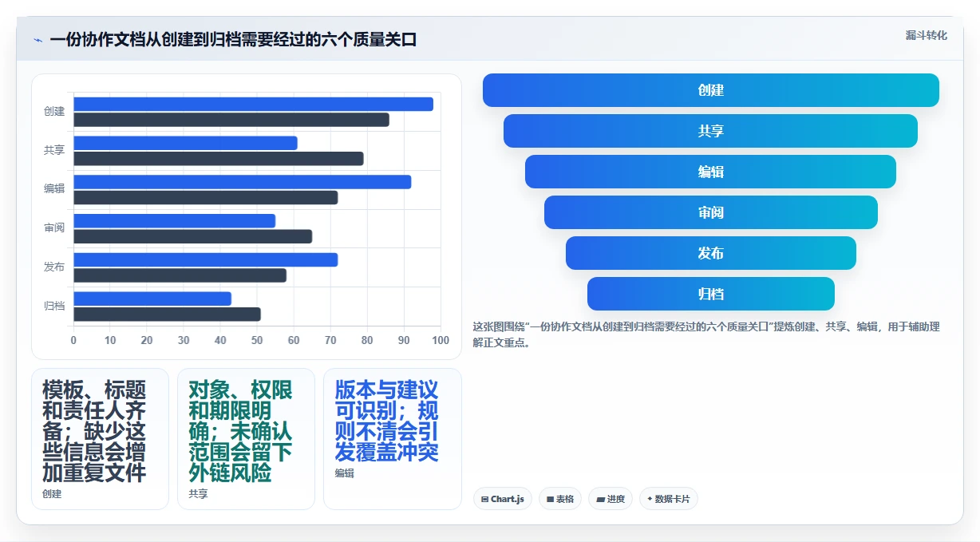Click the 归档 label on the chart axis
Viewport: 980px width, 542px height.
coord(54,306)
